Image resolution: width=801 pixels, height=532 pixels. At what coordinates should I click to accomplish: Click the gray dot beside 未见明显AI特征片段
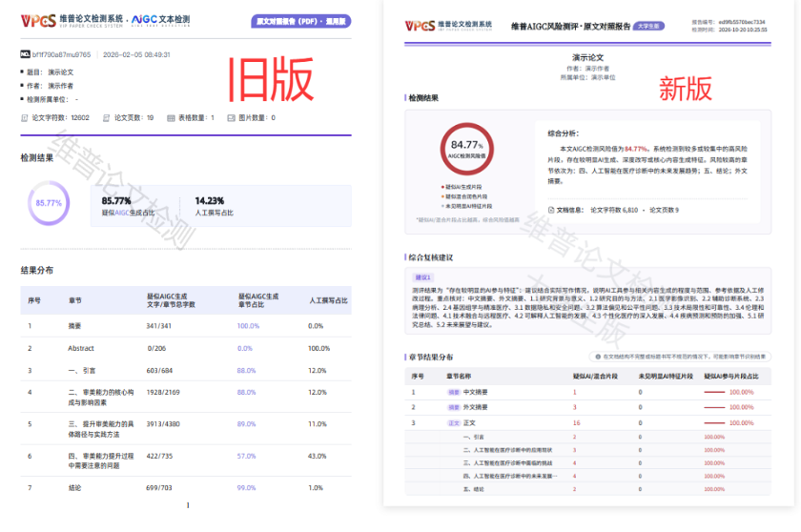pyautogui.click(x=442, y=206)
